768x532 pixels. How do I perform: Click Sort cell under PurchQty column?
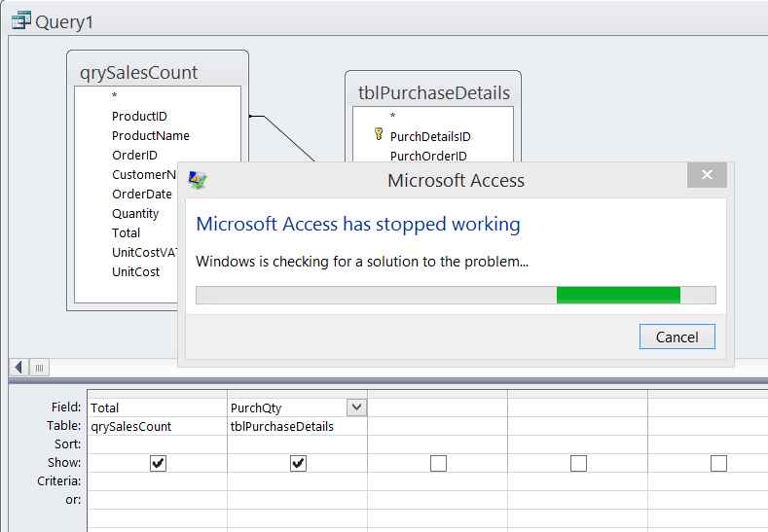[x=297, y=444]
